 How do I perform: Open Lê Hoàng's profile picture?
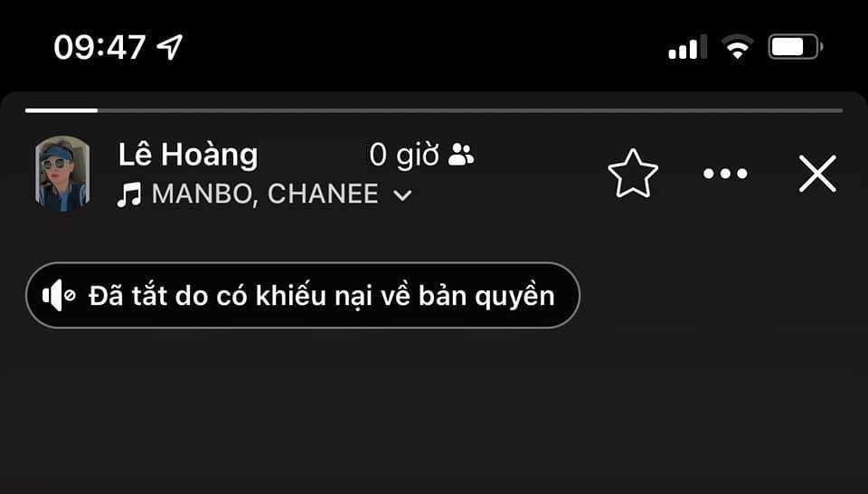click(62, 174)
